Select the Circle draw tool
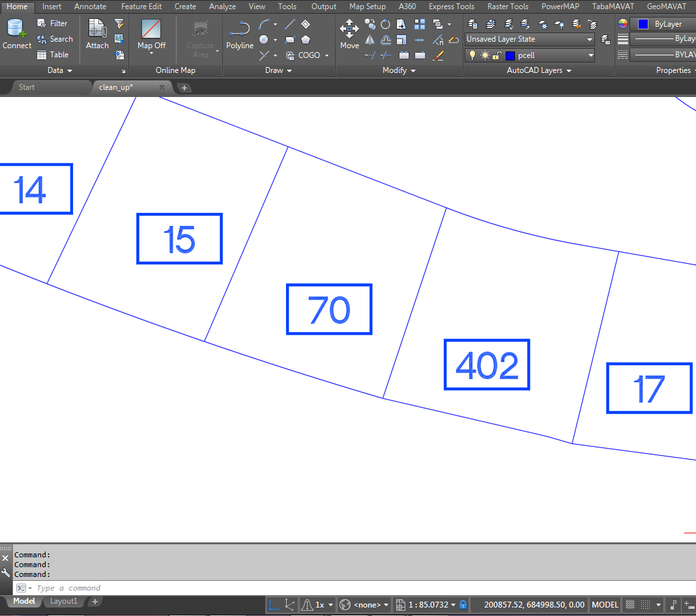This screenshot has height=616, width=696. (x=264, y=40)
